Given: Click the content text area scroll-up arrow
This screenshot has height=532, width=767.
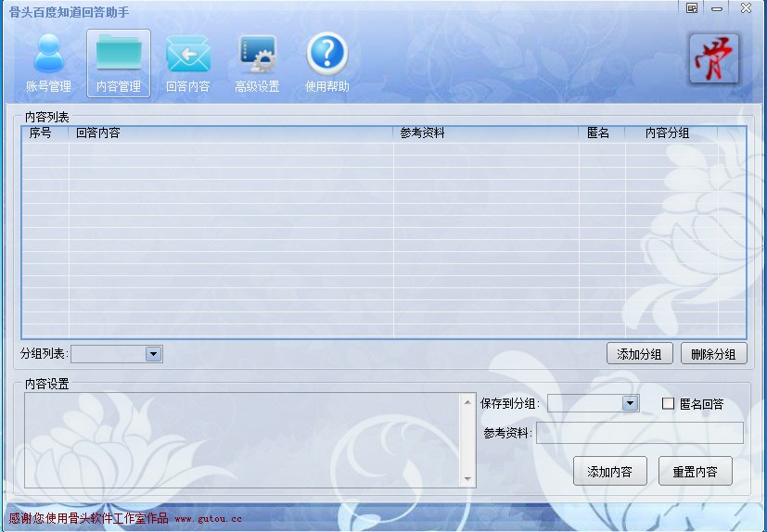Looking at the screenshot, I should pos(467,402).
